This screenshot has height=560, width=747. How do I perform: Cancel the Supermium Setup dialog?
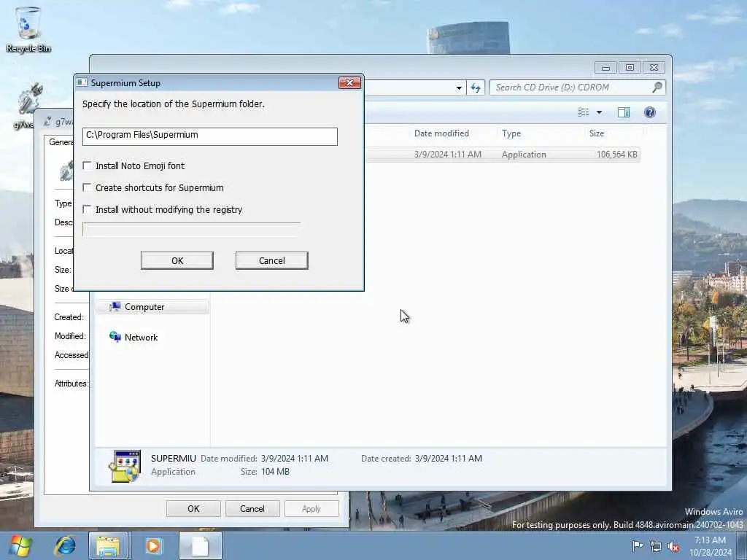pyautogui.click(x=272, y=260)
